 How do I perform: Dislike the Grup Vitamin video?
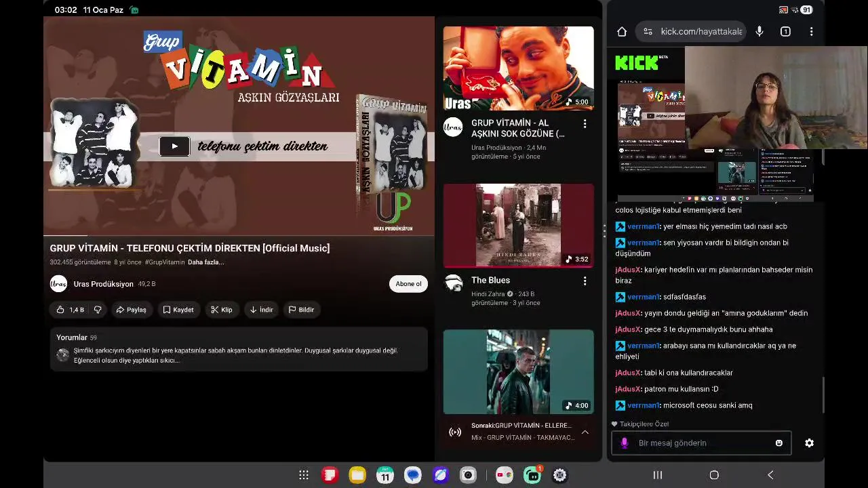pyautogui.click(x=98, y=310)
